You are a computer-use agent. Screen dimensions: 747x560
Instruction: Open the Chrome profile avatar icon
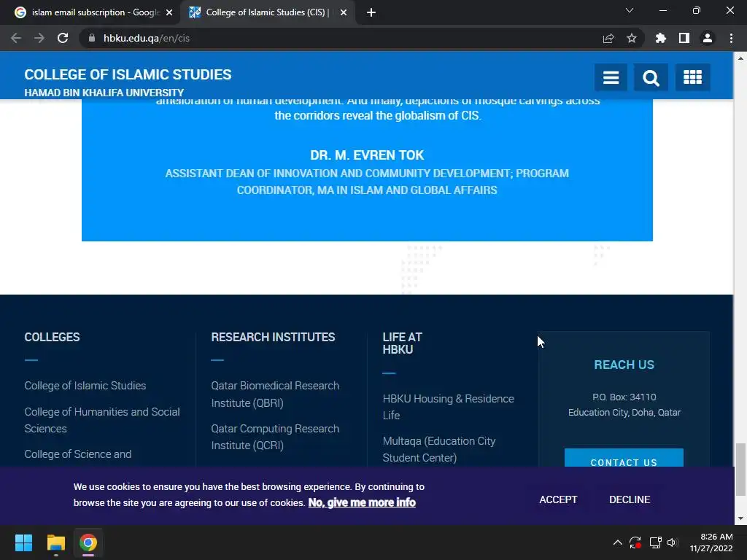point(708,38)
